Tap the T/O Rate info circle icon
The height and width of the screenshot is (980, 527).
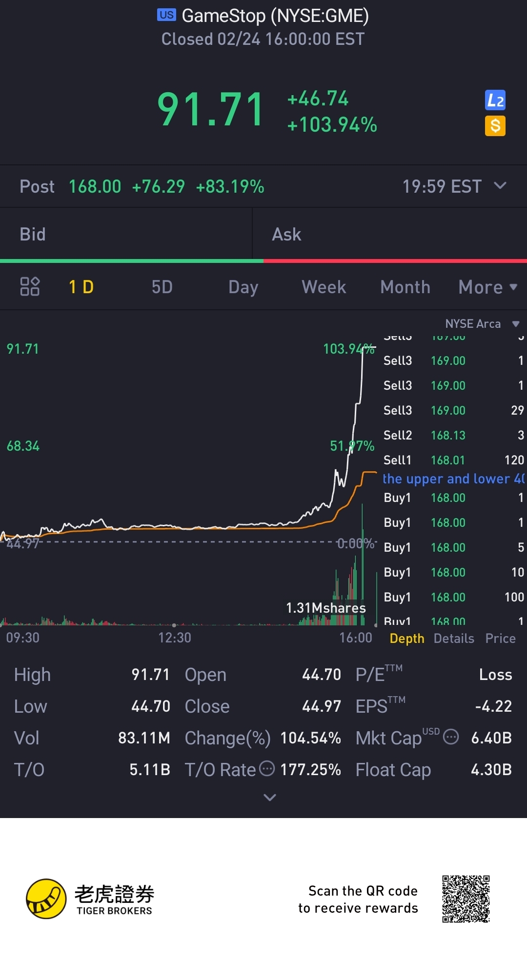coord(267,768)
